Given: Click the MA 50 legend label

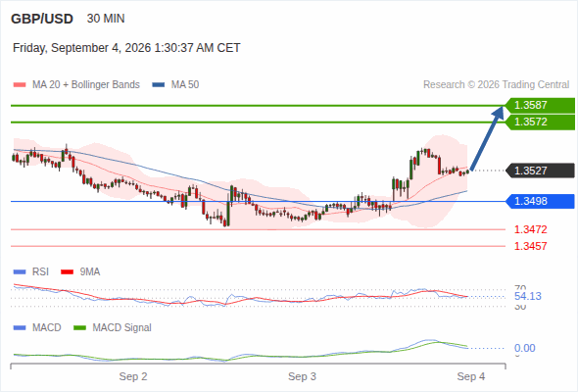Looking at the screenshot, I should (185, 85).
